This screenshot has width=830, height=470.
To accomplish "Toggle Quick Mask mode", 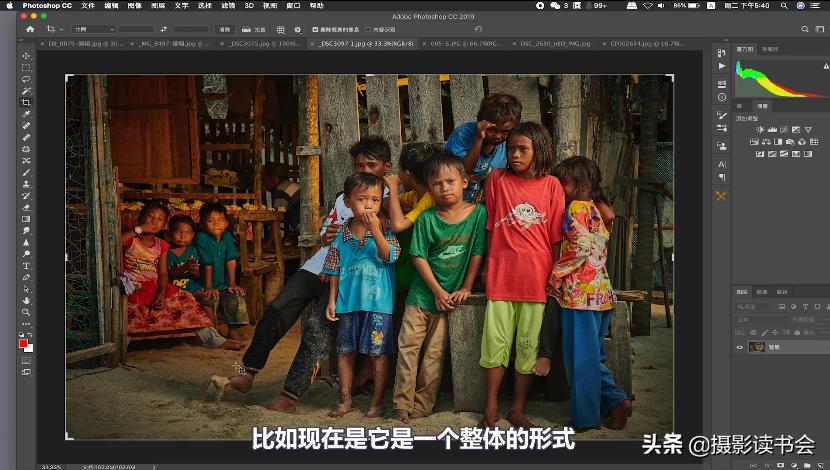I will (26, 360).
